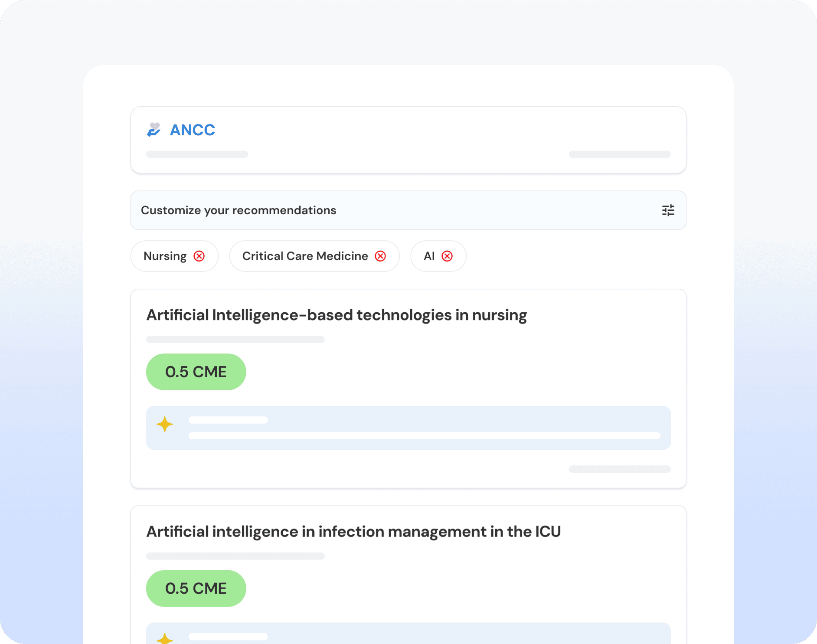Select the Nursing filter chip label
The height and width of the screenshot is (644, 817).
click(x=165, y=256)
